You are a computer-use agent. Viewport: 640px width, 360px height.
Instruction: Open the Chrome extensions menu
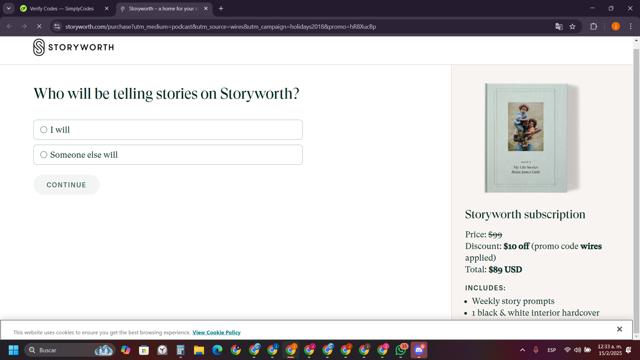593,27
